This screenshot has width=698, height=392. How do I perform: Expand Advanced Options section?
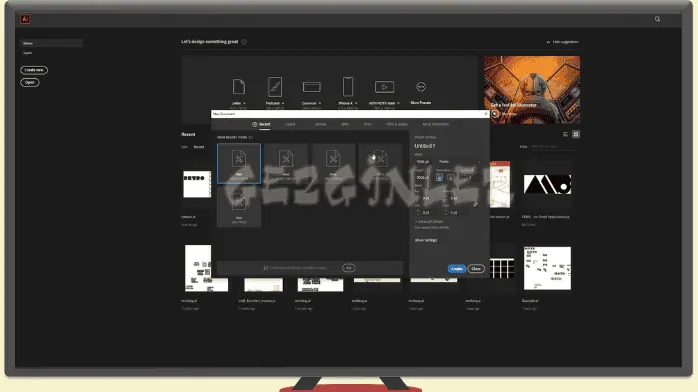pyautogui.click(x=429, y=222)
